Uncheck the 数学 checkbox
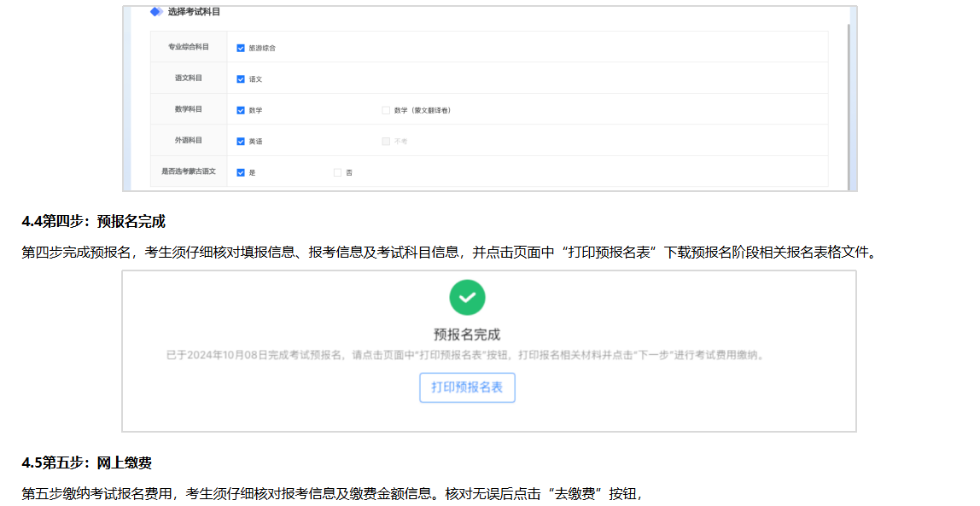 click(241, 110)
